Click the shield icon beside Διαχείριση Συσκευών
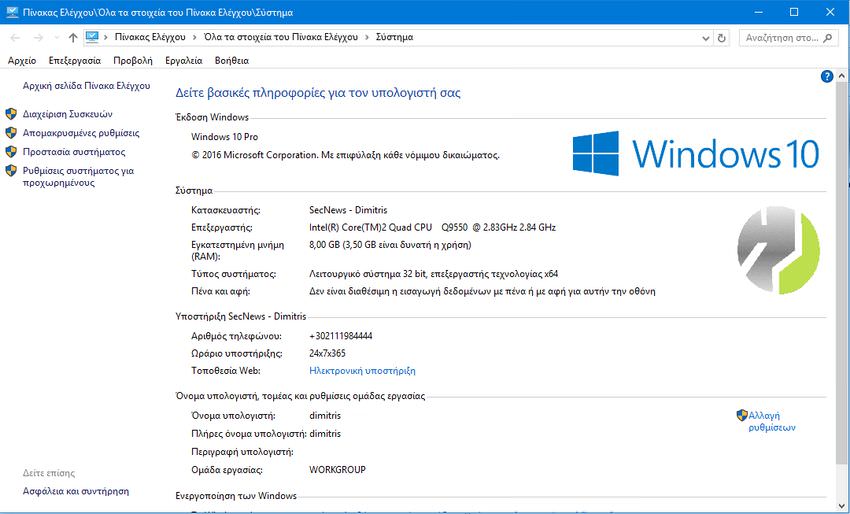Screen dimensions: 850x514 [11, 114]
